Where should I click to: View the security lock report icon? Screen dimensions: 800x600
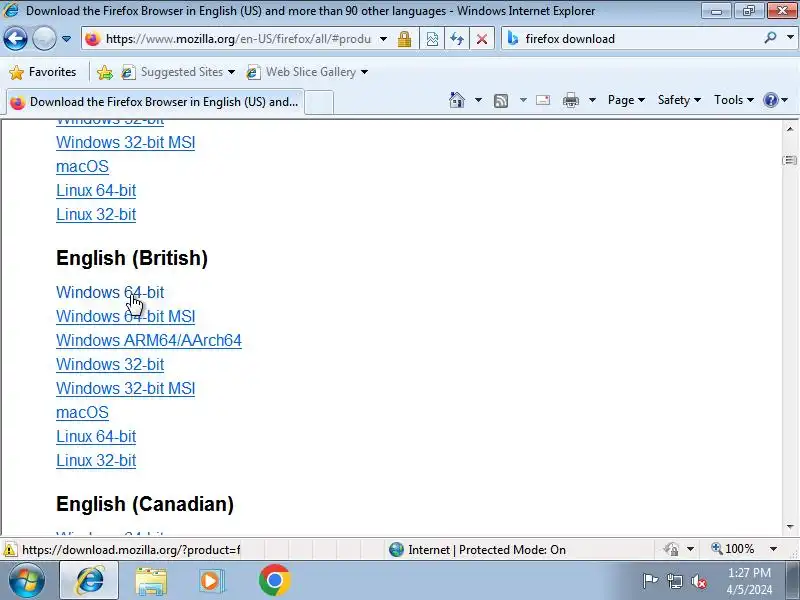[x=405, y=39]
